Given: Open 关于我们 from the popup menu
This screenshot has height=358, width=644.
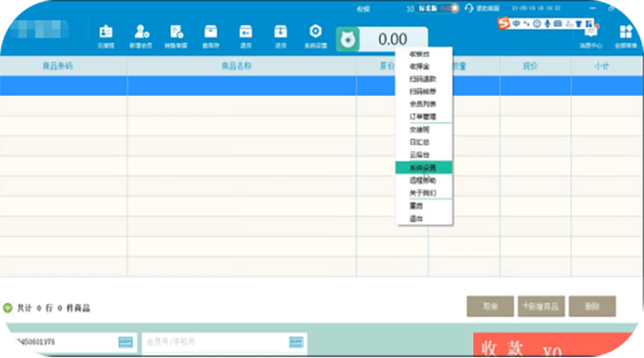Looking at the screenshot, I should click(424, 192).
